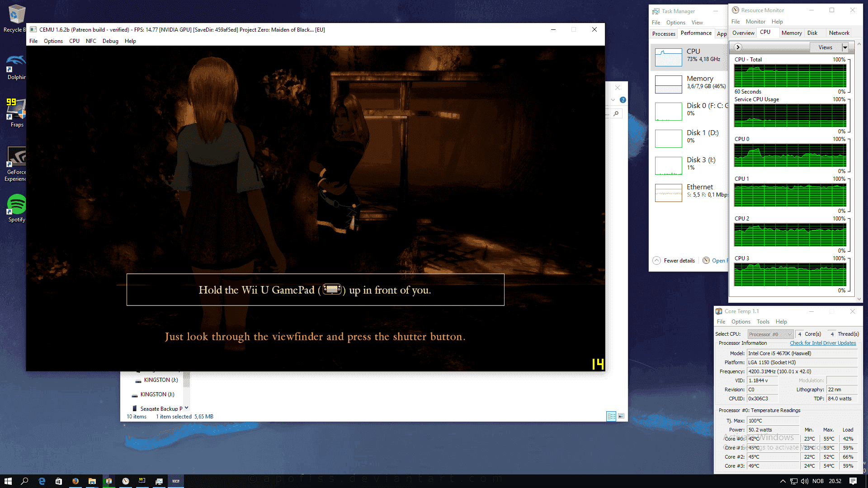The width and height of the screenshot is (868, 488).
Task: Open the Select CPU Processor #0 dropdown
Action: point(770,334)
